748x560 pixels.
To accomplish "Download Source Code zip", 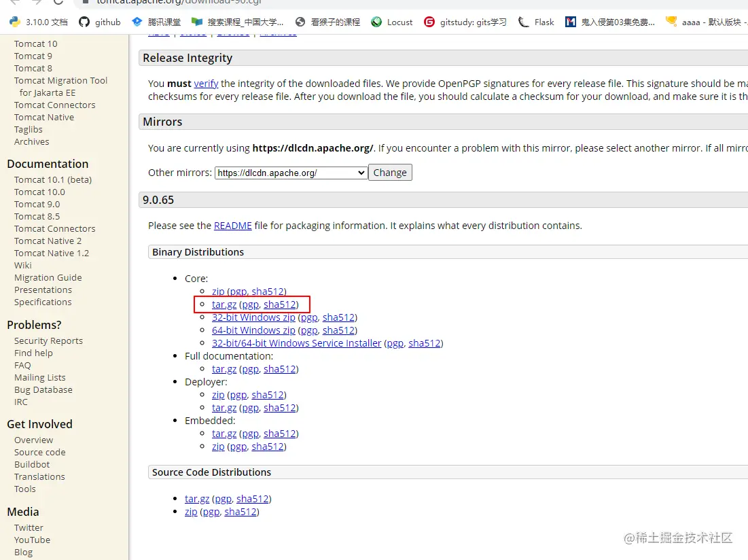I will click(x=191, y=511).
